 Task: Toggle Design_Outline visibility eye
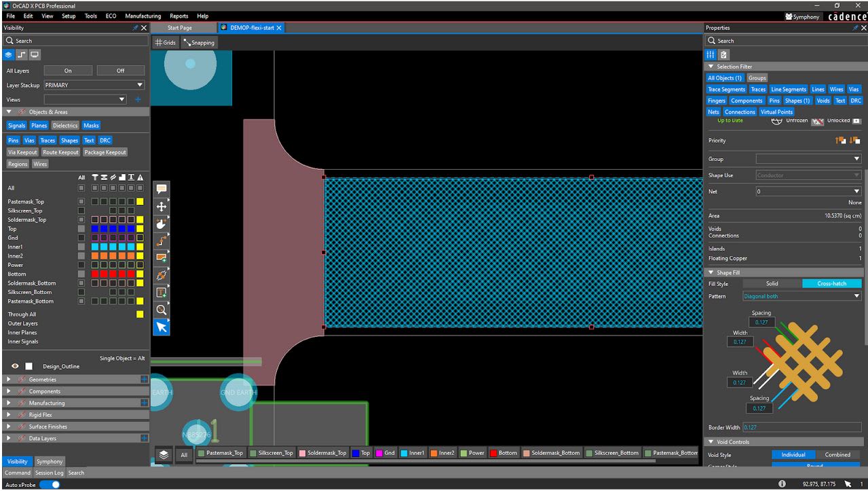click(x=15, y=366)
